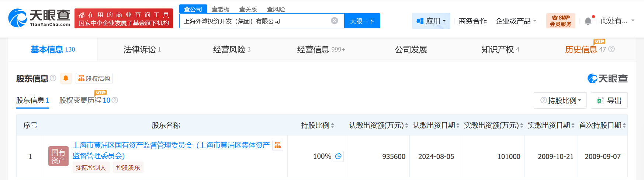Expand the 持股比例 filter dropdown
This screenshot has width=644, height=180.
point(560,100)
